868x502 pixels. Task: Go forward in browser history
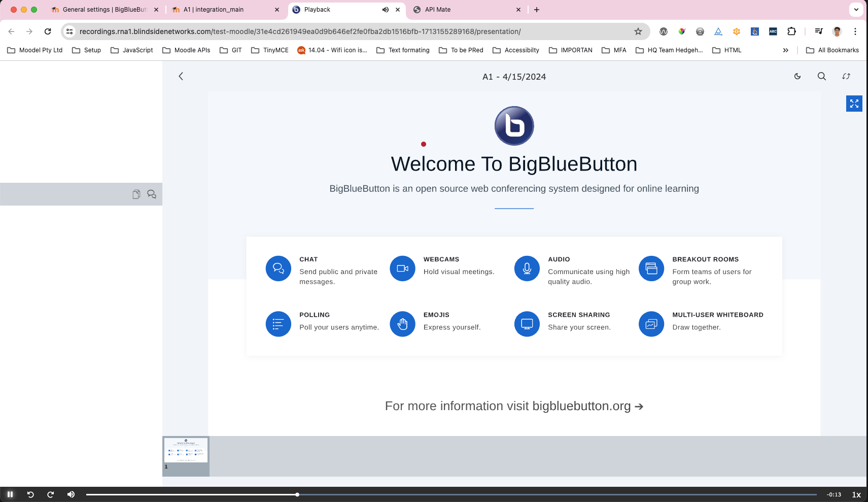point(29,31)
